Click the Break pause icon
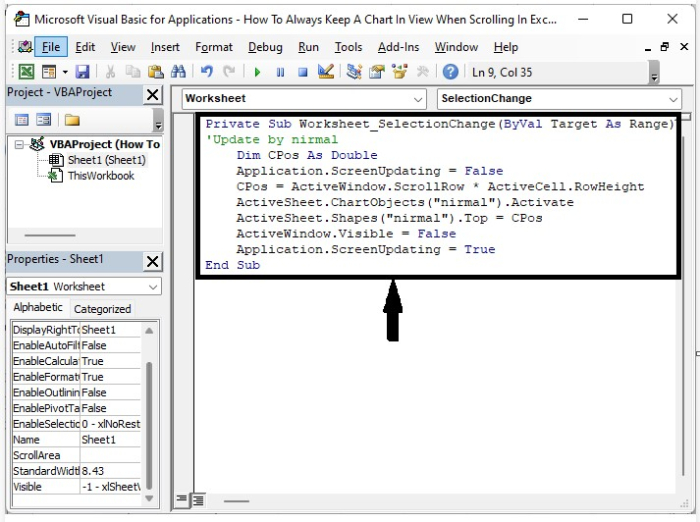 [x=280, y=72]
